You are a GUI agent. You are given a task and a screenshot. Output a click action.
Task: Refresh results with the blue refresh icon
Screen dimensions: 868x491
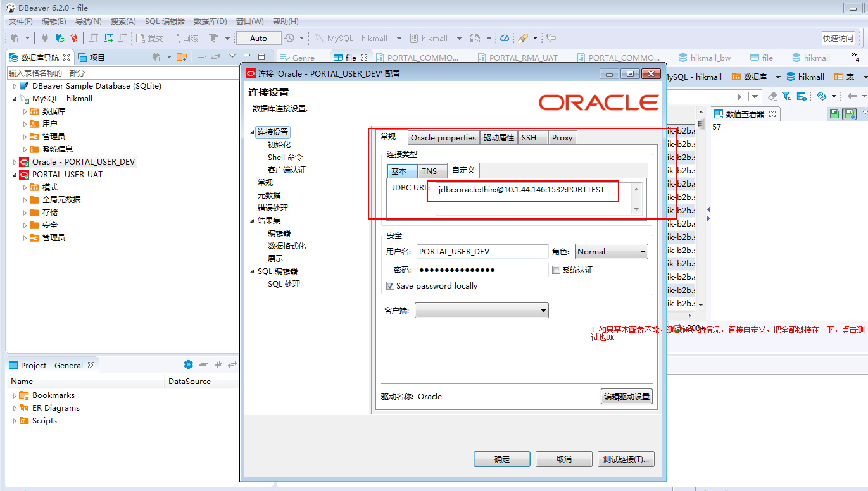pyautogui.click(x=822, y=96)
